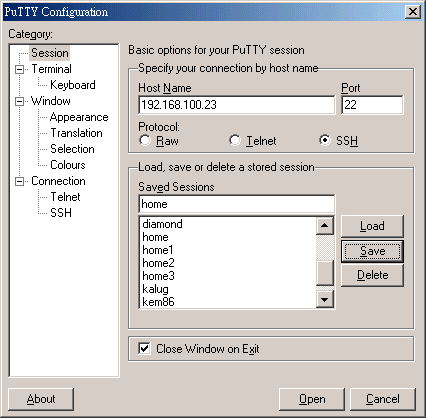Screen dimensions: 426x418
Task: Click the Host Name input field
Action: pos(237,105)
